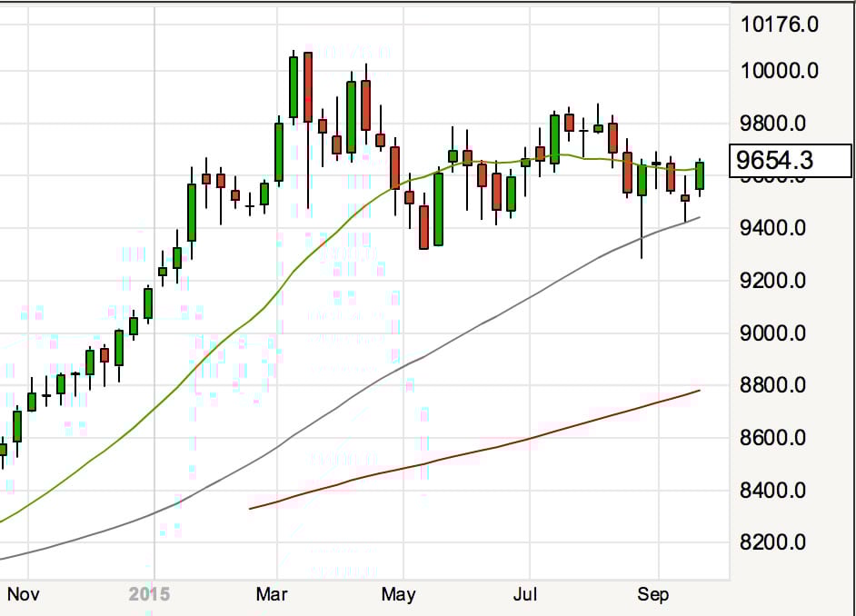The height and width of the screenshot is (616, 856).
Task: Select the May date axis label
Action: click(x=398, y=595)
